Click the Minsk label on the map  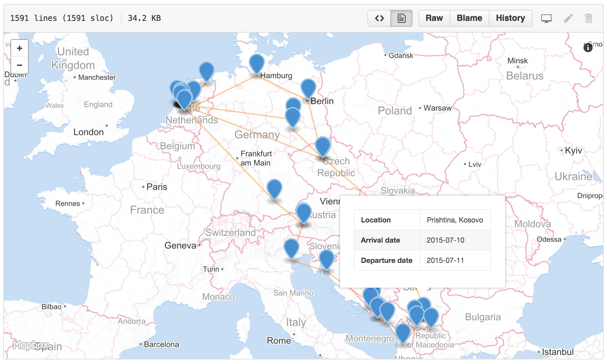click(x=517, y=61)
